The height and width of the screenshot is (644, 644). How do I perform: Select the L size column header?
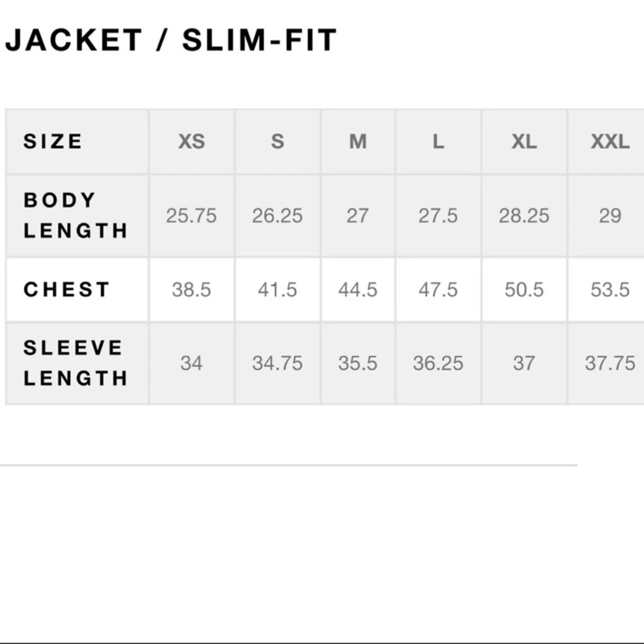tap(438, 142)
